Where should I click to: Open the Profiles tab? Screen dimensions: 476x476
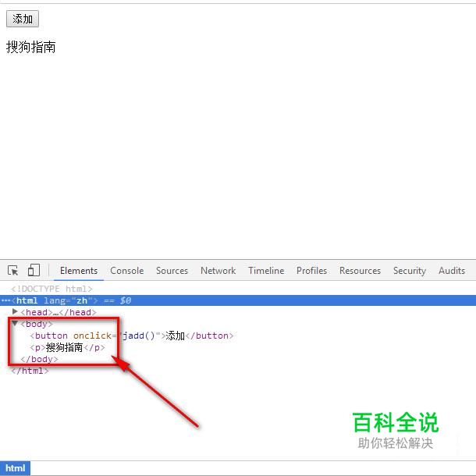pos(312,271)
